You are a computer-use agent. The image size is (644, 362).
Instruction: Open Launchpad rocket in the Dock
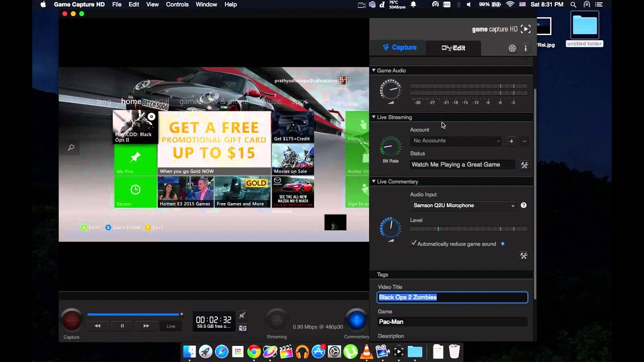click(205, 351)
